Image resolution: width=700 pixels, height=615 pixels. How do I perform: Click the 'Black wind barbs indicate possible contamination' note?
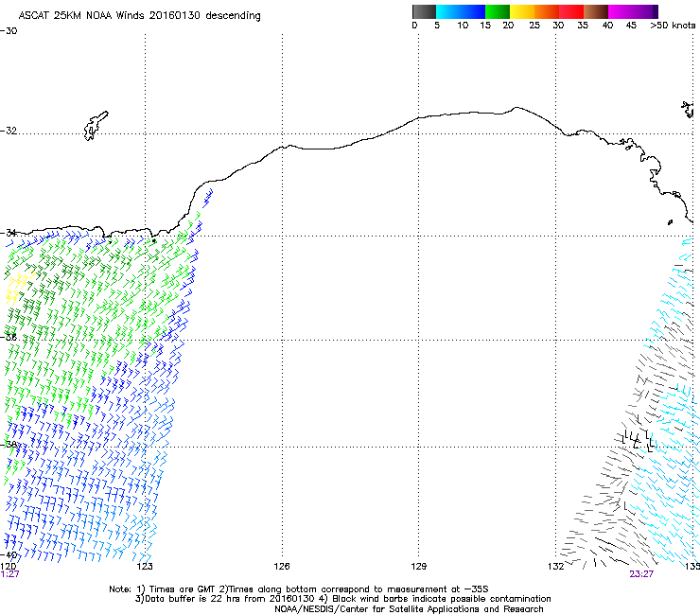pyautogui.click(x=442, y=599)
